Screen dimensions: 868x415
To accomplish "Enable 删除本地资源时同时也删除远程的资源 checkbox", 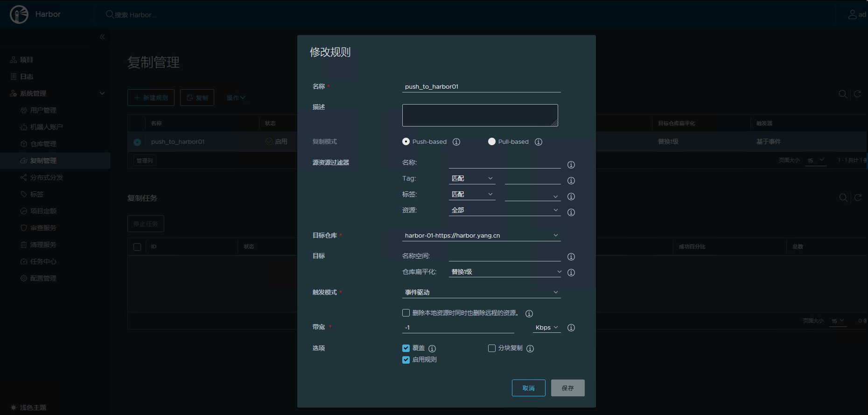I will coord(406,313).
